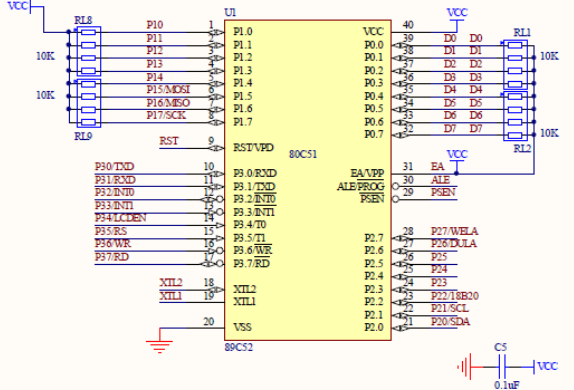Click the RST net label

tap(169, 141)
